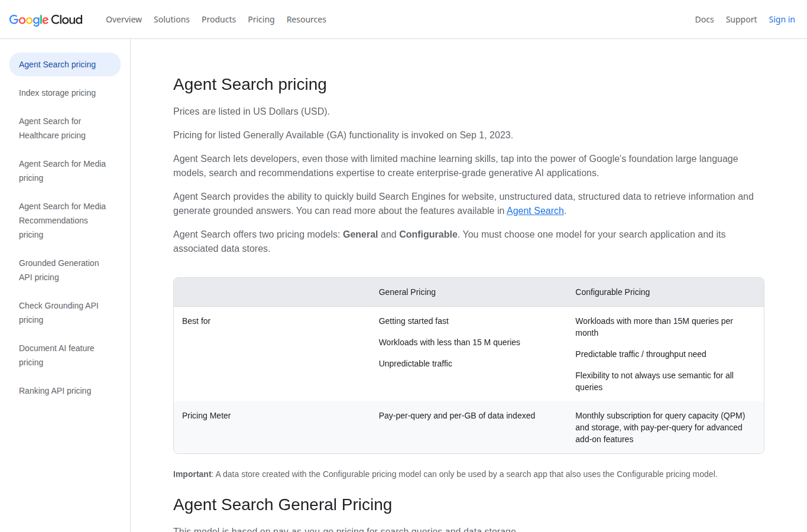Click Flexibility to not always use semantic text
The width and height of the screenshot is (807, 532).
(654, 381)
